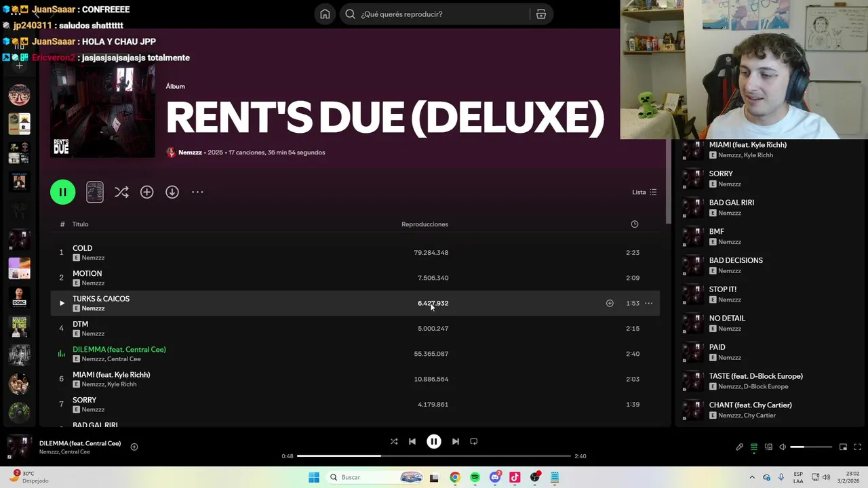Open more options for TURKS & CAICOS
Image resolution: width=868 pixels, height=488 pixels.
pos(649,303)
